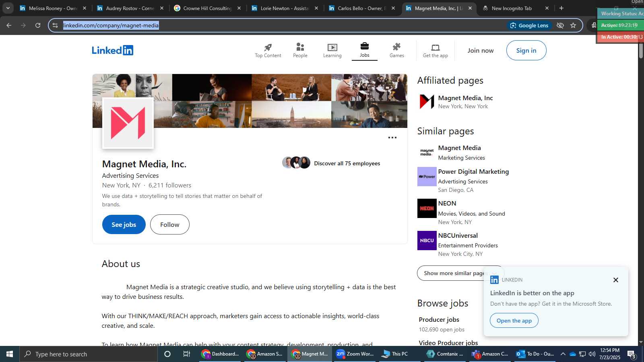Open Top Content rocket icon
This screenshot has width=644, height=362.
[x=268, y=51]
